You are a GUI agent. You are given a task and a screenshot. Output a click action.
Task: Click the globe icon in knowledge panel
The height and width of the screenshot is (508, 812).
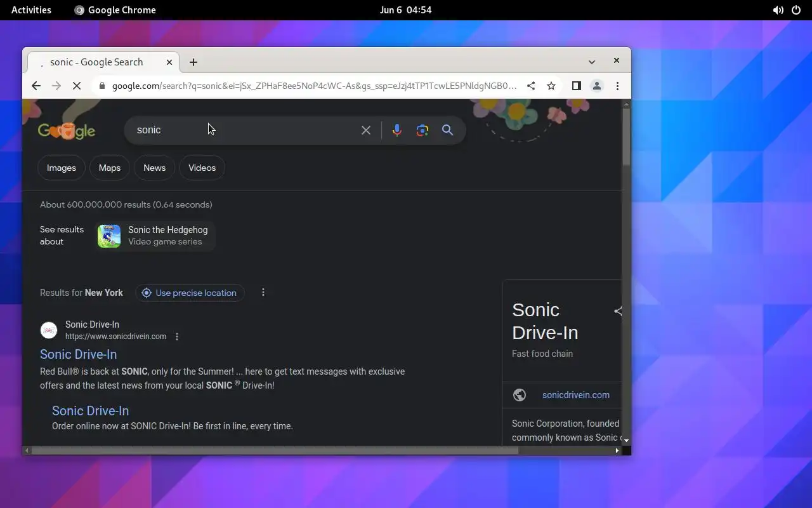coord(520,395)
